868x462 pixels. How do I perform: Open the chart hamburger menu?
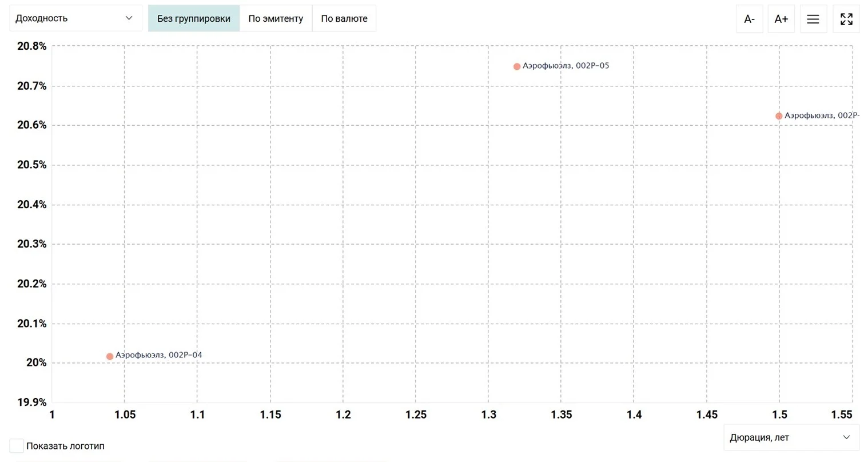pyautogui.click(x=813, y=19)
